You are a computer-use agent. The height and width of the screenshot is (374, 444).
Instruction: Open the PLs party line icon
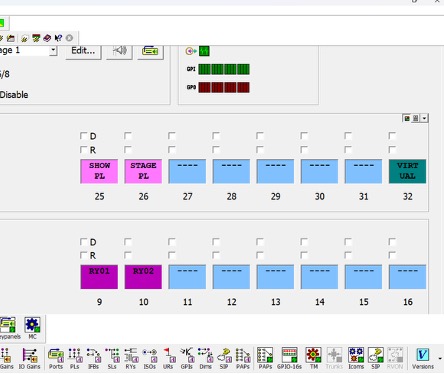75,358
